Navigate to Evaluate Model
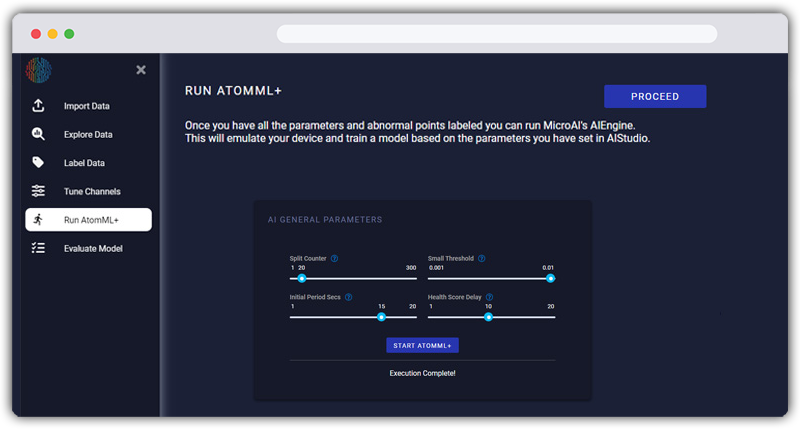The width and height of the screenshot is (800, 431). click(x=88, y=248)
